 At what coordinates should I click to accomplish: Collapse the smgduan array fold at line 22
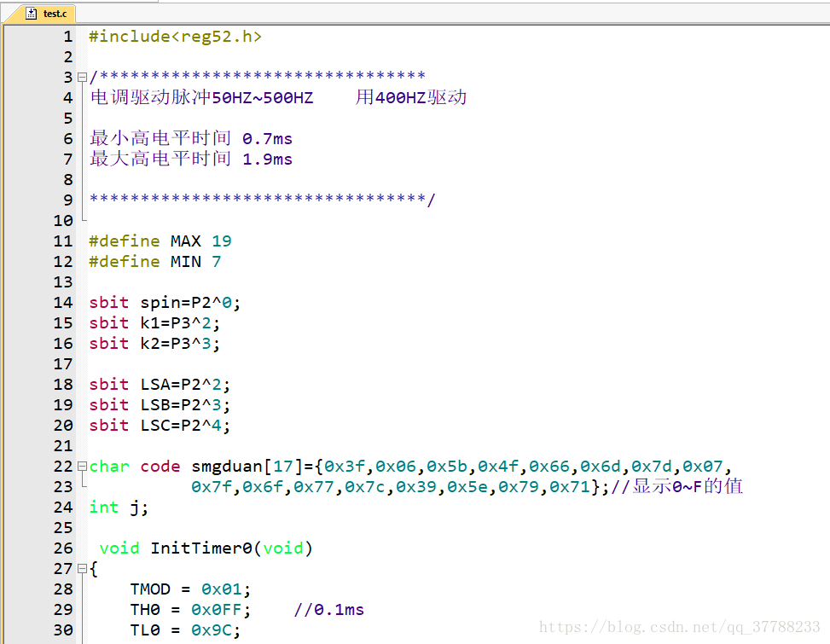coord(82,467)
